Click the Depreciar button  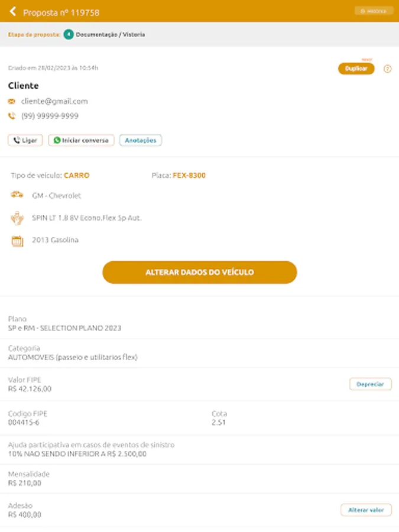(x=371, y=384)
